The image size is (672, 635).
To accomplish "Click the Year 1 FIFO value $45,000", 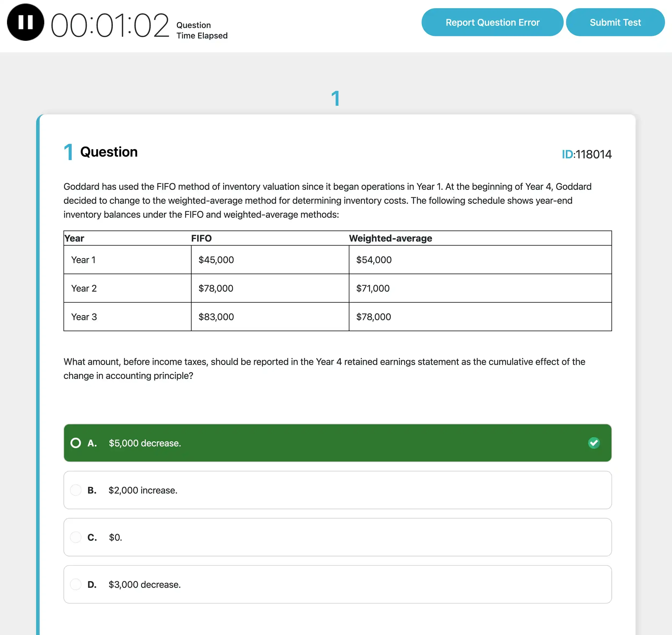I will (215, 260).
